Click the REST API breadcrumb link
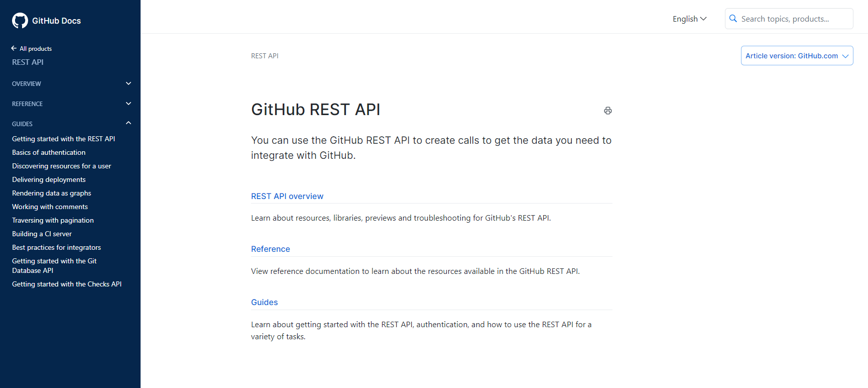 (265, 56)
